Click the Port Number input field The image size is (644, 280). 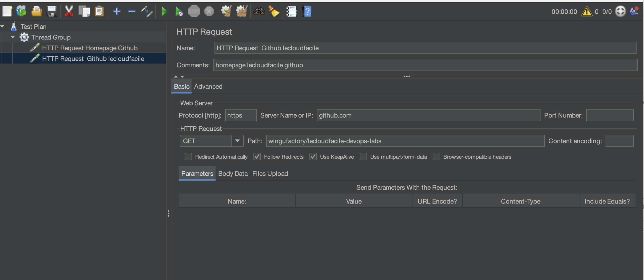[x=610, y=115]
